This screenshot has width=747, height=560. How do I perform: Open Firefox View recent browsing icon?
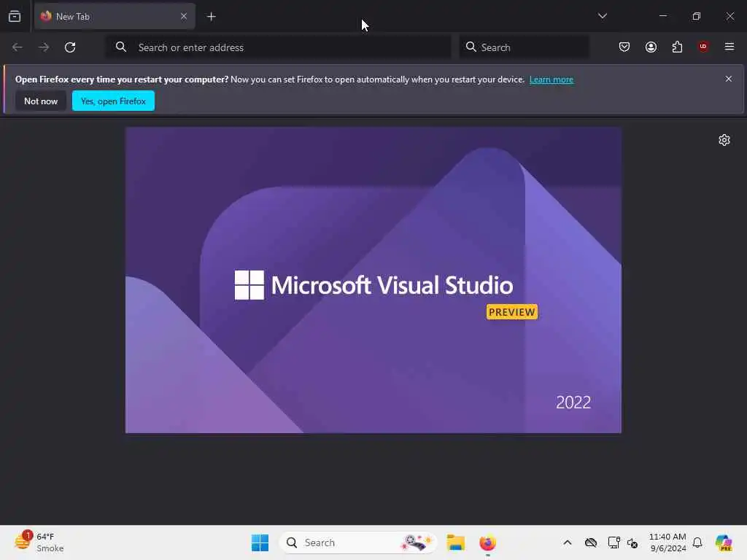coord(15,16)
